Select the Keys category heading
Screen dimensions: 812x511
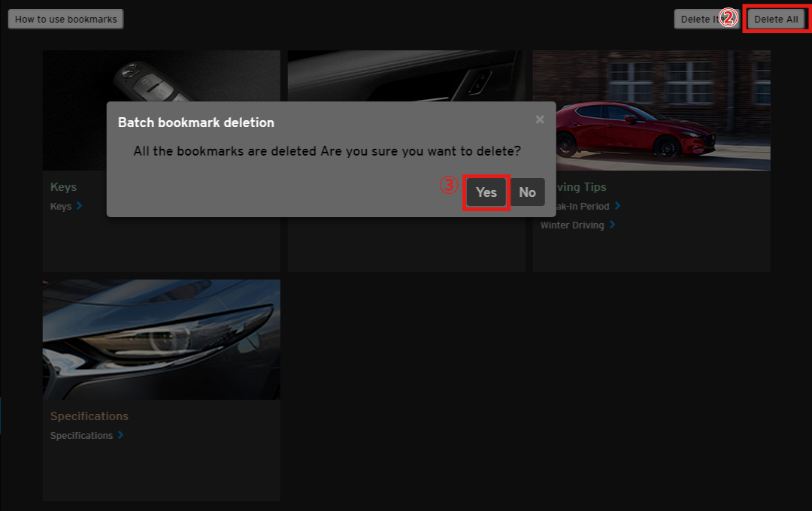(x=64, y=187)
